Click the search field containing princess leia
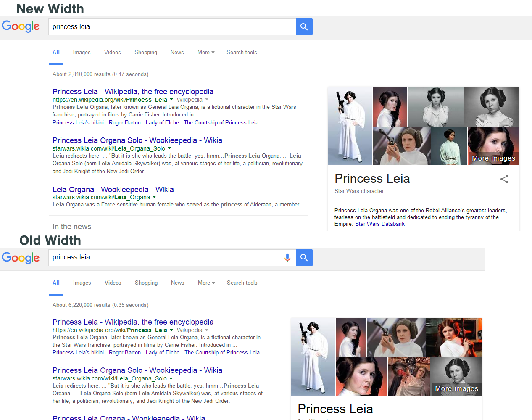The image size is (532, 420). click(168, 26)
